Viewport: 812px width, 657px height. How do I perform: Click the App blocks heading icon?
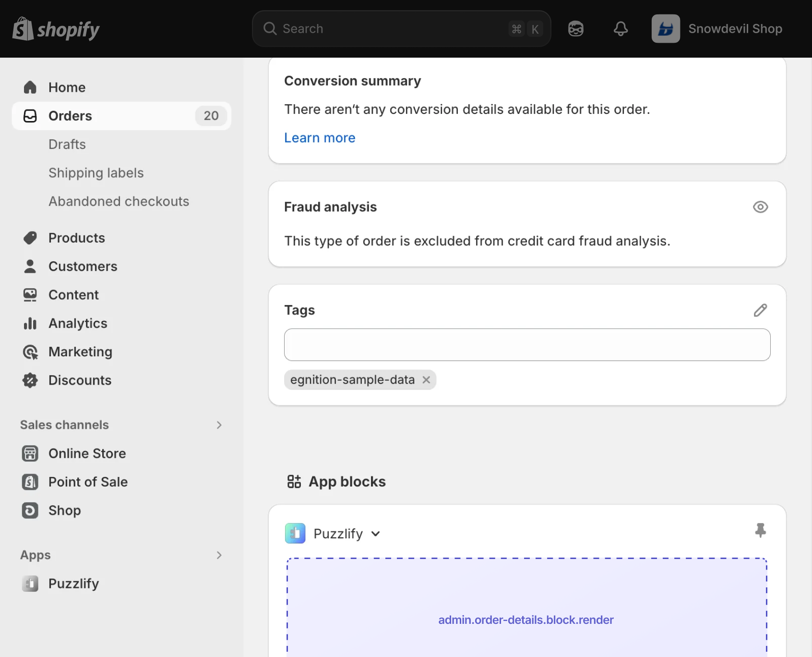click(294, 481)
